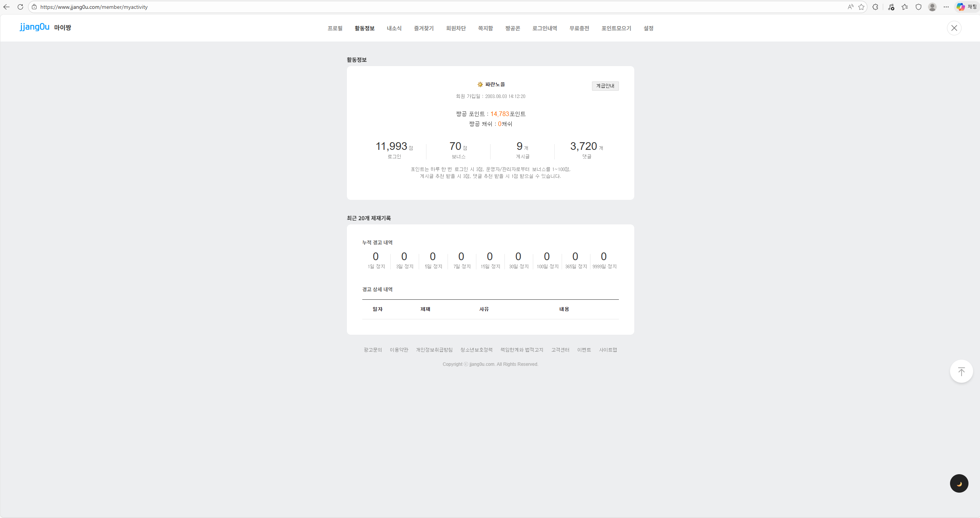
Task: Click the read aloud icon in the address bar
Action: [851, 7]
